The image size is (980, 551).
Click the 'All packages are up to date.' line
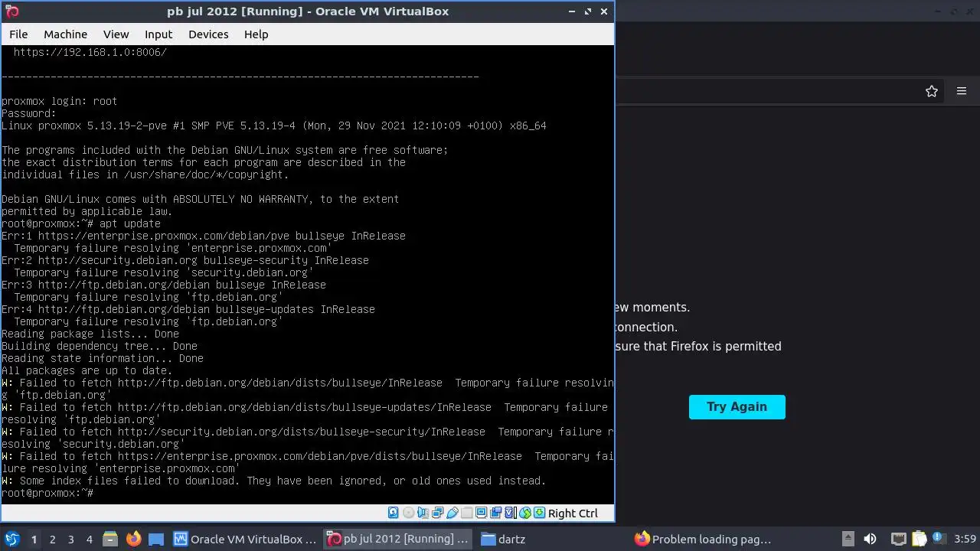coord(87,370)
